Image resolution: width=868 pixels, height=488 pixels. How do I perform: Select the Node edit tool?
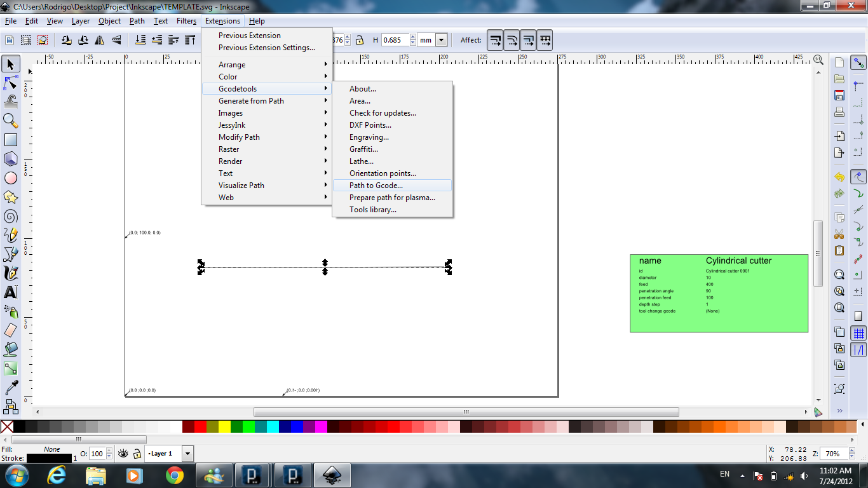click(11, 83)
